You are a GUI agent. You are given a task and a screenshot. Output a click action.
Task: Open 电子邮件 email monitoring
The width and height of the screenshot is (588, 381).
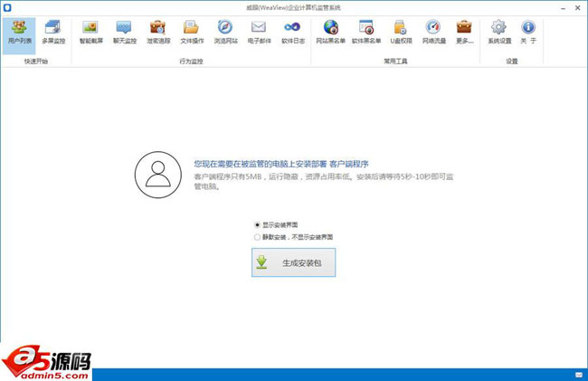259,33
